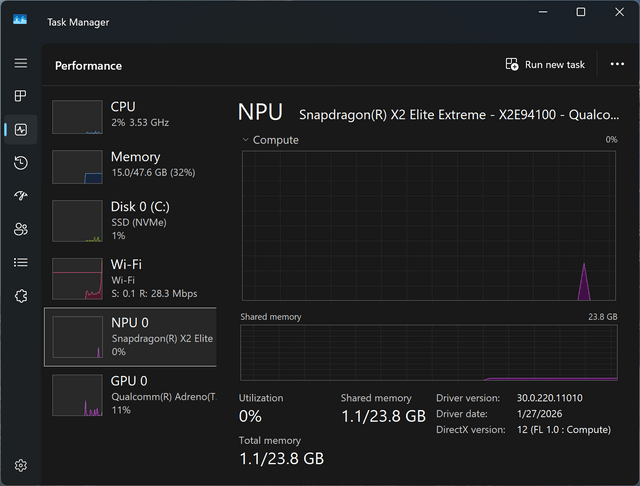The height and width of the screenshot is (486, 640).
Task: Click the S: 0.1 R: 28.3 Mbps text
Action: (154, 293)
